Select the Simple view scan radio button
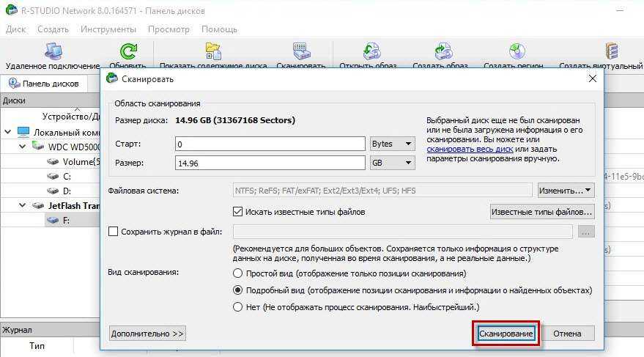The image size is (644, 357). click(x=237, y=273)
